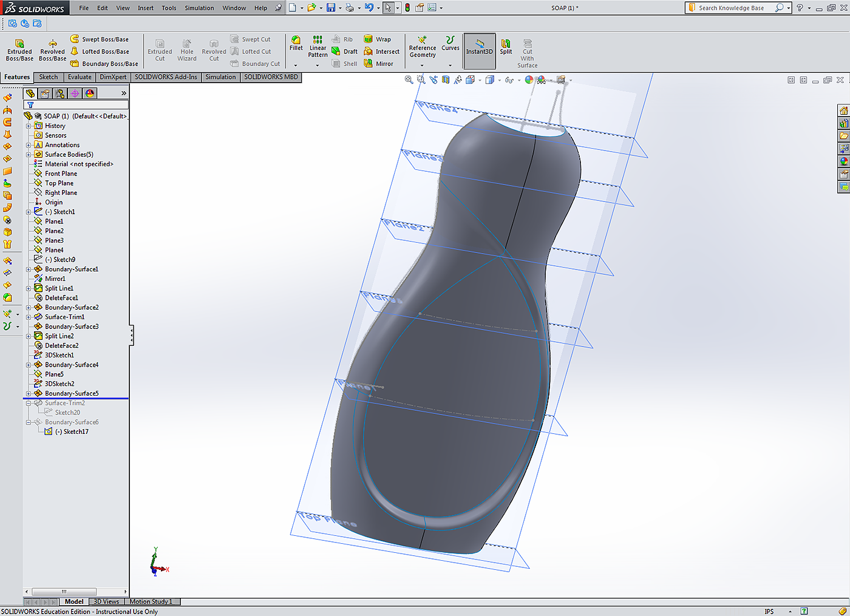This screenshot has width=850, height=616.
Task: Open the Reference Geometry dropdown arrow
Action: click(422, 66)
